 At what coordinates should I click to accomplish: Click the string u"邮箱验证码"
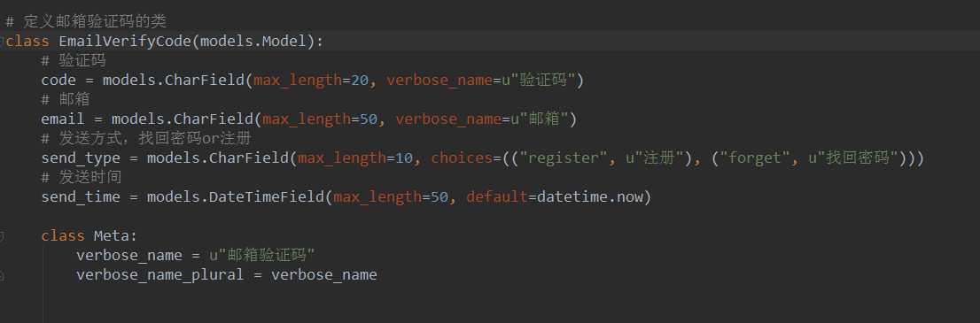pos(262,255)
